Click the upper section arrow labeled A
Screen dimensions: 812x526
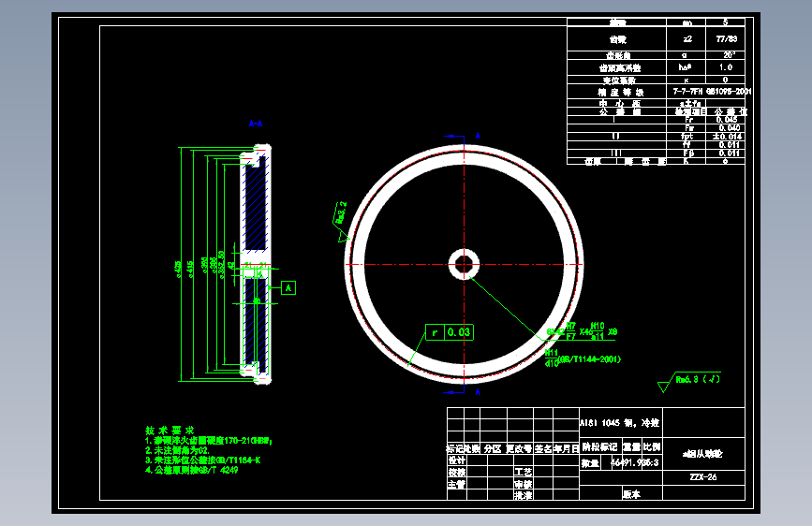point(462,136)
